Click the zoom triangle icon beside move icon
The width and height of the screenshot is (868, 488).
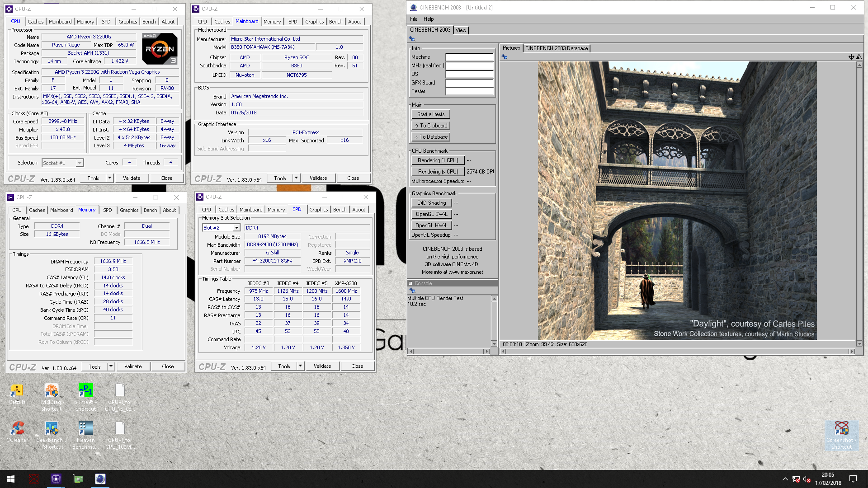pos(859,57)
